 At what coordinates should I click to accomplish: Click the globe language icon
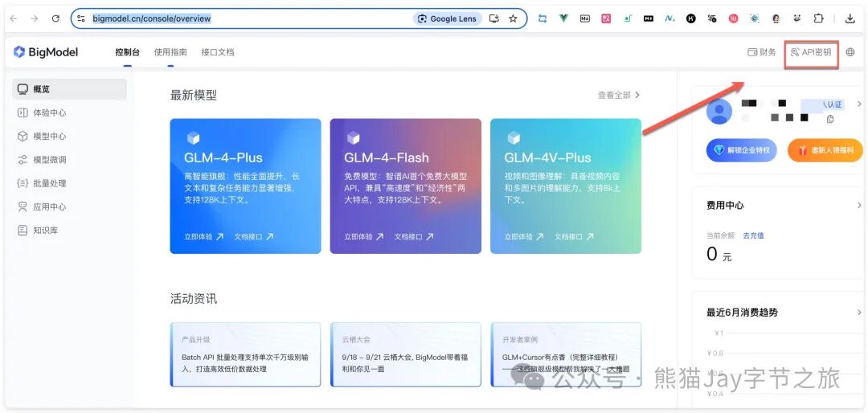pyautogui.click(x=850, y=52)
